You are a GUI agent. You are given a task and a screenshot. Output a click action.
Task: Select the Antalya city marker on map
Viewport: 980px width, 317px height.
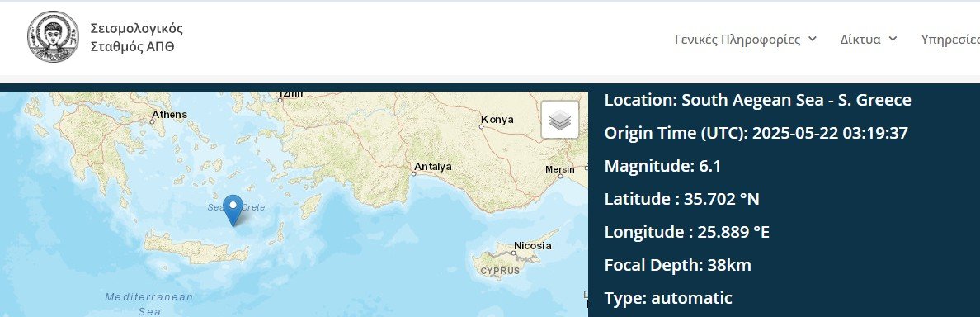click(x=413, y=174)
